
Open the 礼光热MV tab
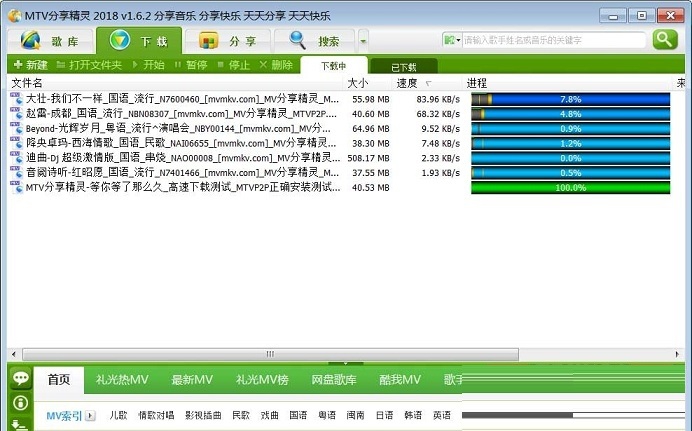click(122, 379)
